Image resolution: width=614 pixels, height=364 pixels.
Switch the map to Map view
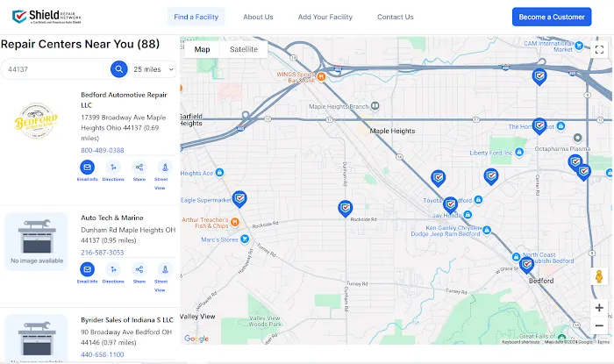[202, 49]
